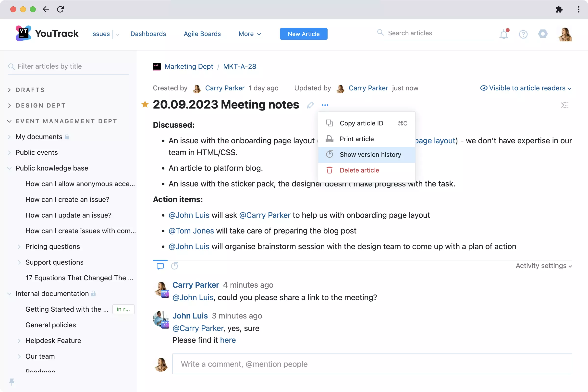The image size is (588, 392).
Task: Collapse the Public knowledge base tree
Action: point(10,168)
